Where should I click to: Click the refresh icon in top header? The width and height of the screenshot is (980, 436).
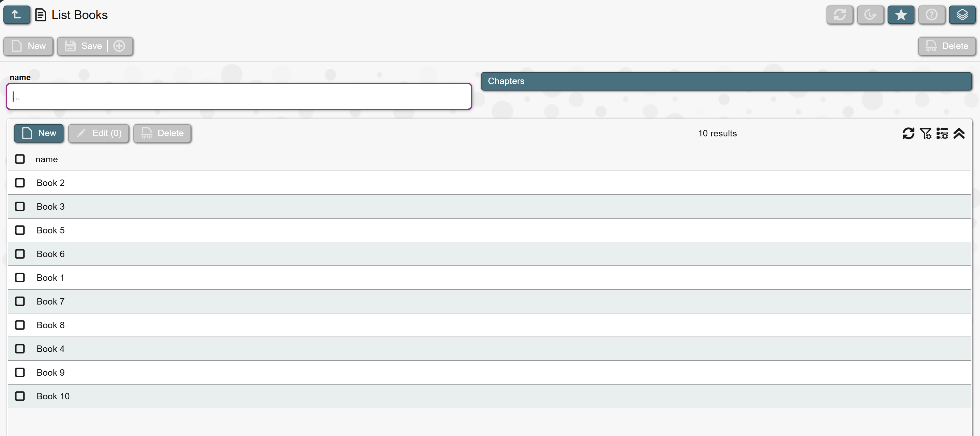839,15
